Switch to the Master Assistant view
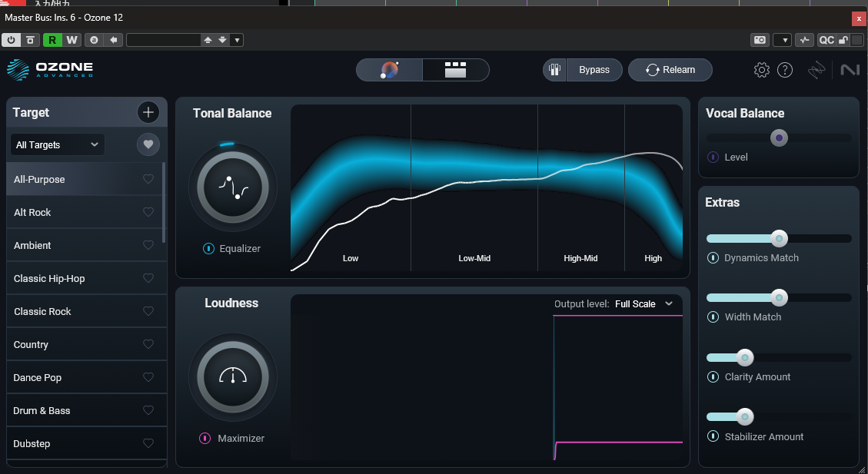Viewport: 868px width, 474px height. coord(389,70)
